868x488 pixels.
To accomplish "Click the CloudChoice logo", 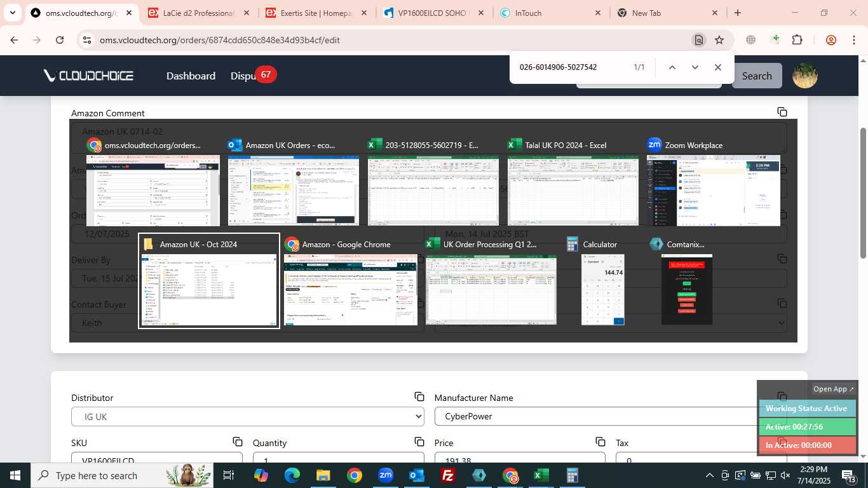I will [88, 76].
